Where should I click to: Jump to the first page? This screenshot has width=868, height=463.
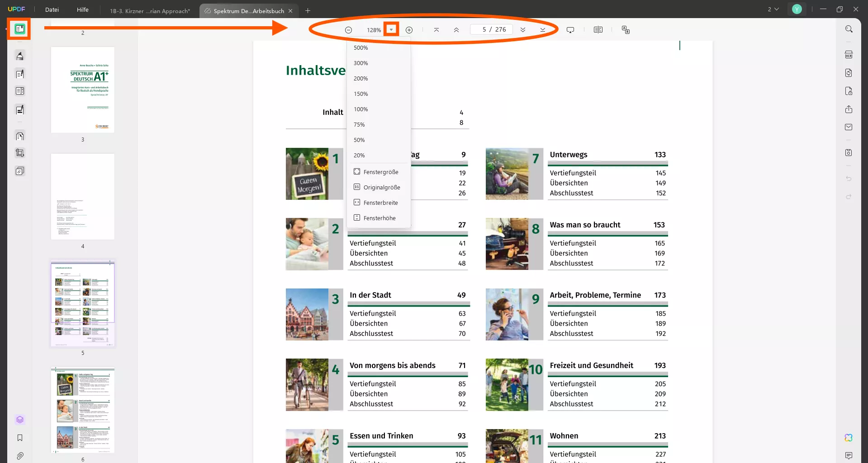[x=436, y=30]
